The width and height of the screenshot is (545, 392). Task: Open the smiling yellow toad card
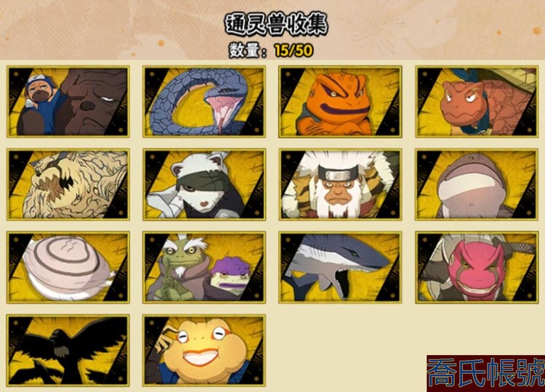pyautogui.click(x=204, y=351)
